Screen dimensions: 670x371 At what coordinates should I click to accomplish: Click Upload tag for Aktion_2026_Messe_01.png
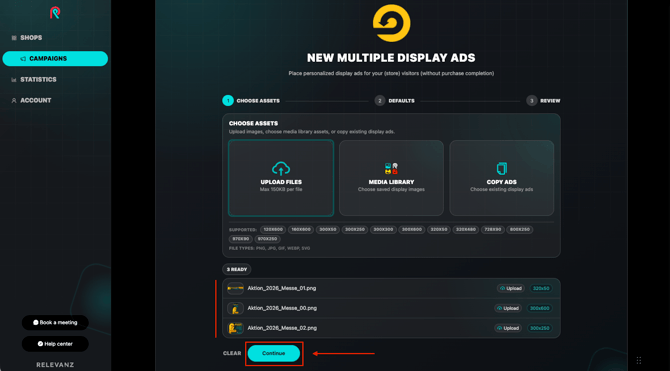click(511, 289)
